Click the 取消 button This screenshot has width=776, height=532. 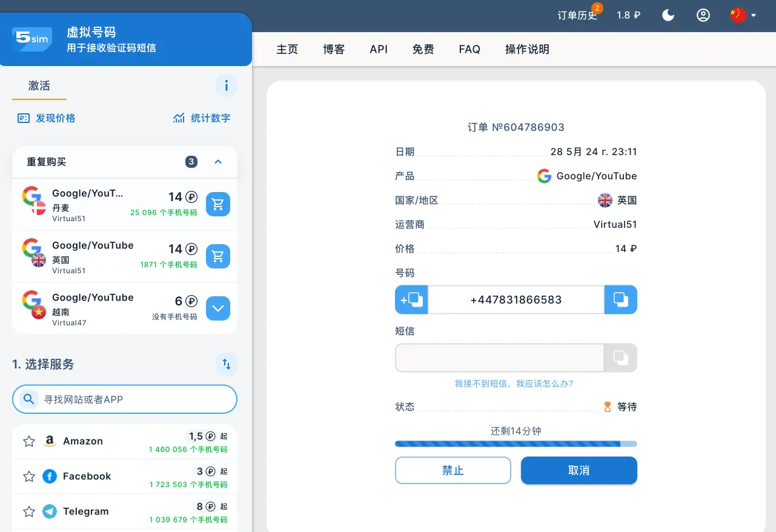(579, 470)
